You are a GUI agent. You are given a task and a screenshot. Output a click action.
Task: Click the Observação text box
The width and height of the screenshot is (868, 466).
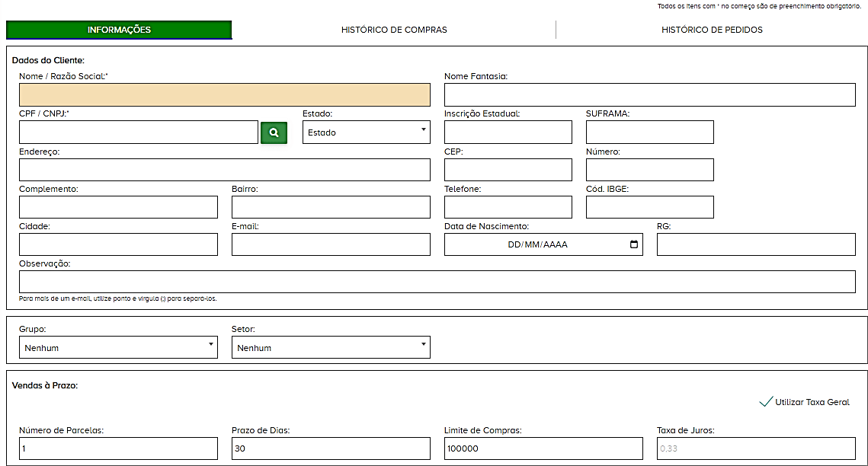(x=437, y=282)
